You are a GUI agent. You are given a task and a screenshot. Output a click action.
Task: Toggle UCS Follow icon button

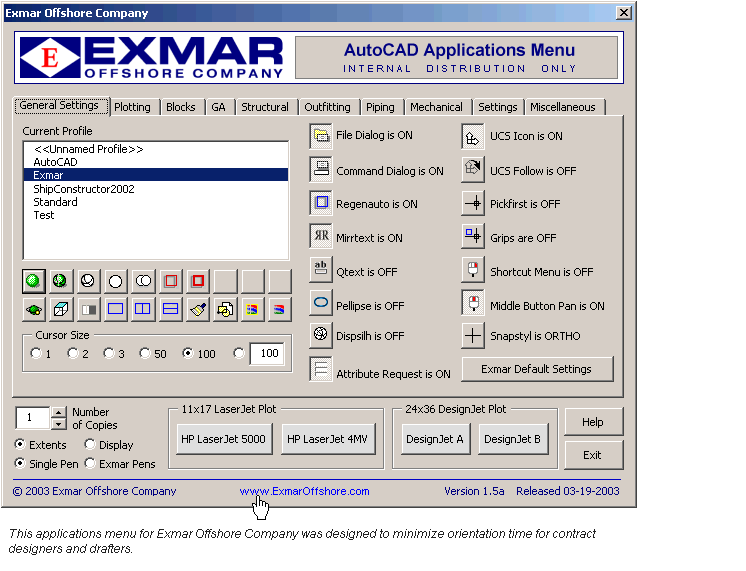click(x=473, y=169)
